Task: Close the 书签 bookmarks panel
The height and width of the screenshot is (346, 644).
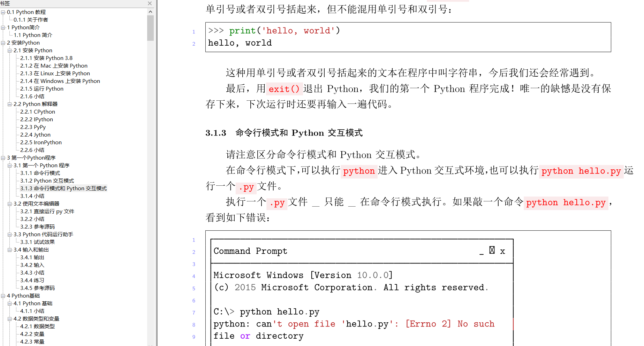Action: tap(150, 3)
